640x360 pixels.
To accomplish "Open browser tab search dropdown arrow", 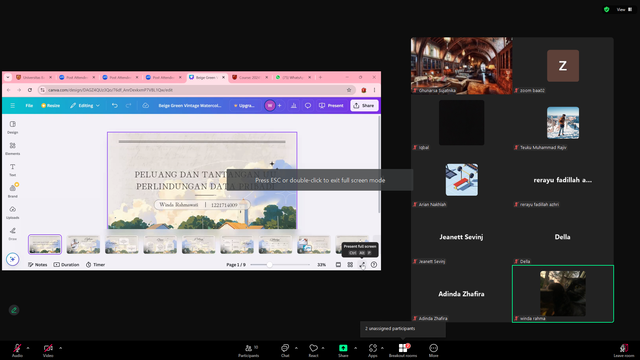I will 8,77.
